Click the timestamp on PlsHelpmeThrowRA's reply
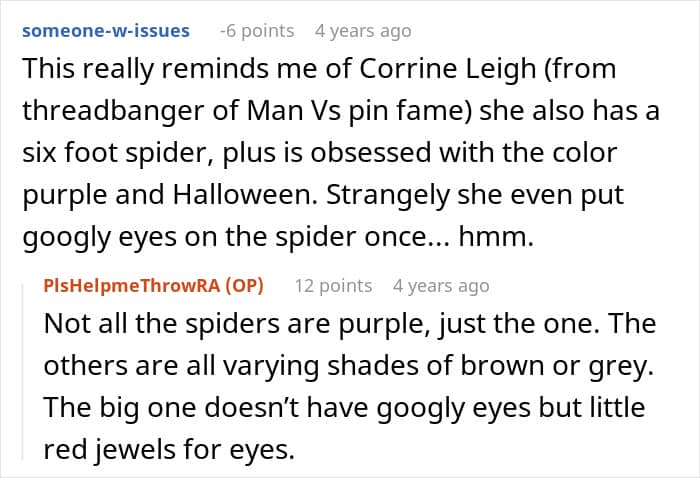This screenshot has height=478, width=700. pyautogui.click(x=441, y=286)
